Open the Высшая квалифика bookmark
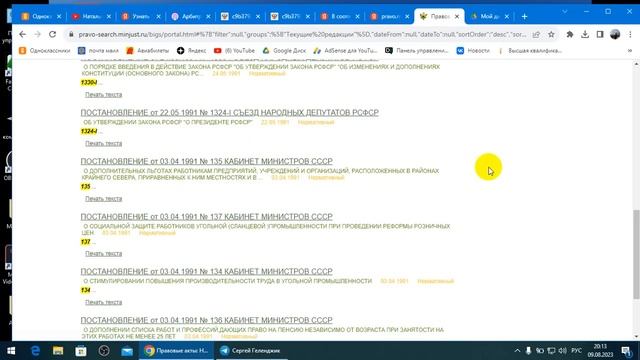The height and width of the screenshot is (360, 640). [x=530, y=51]
